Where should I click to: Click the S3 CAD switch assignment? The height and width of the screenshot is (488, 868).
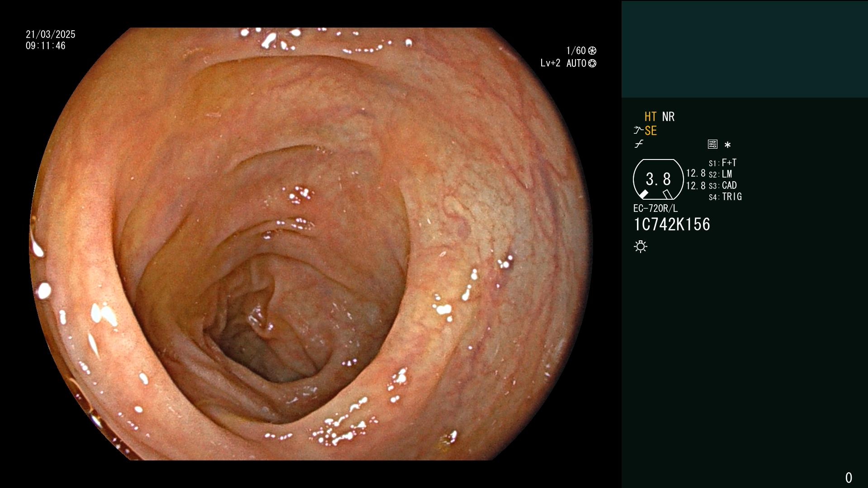pyautogui.click(x=723, y=185)
